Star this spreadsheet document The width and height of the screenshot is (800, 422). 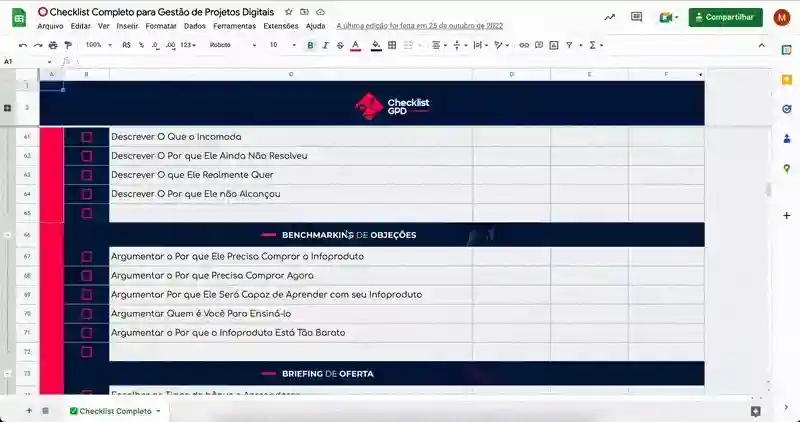click(289, 11)
